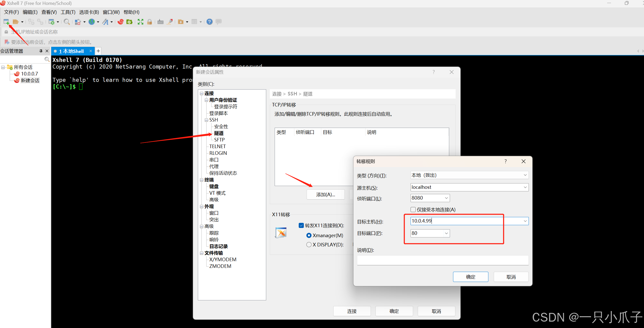This screenshot has width=644, height=328.
Task: Click the Description input field
Action: (x=443, y=260)
